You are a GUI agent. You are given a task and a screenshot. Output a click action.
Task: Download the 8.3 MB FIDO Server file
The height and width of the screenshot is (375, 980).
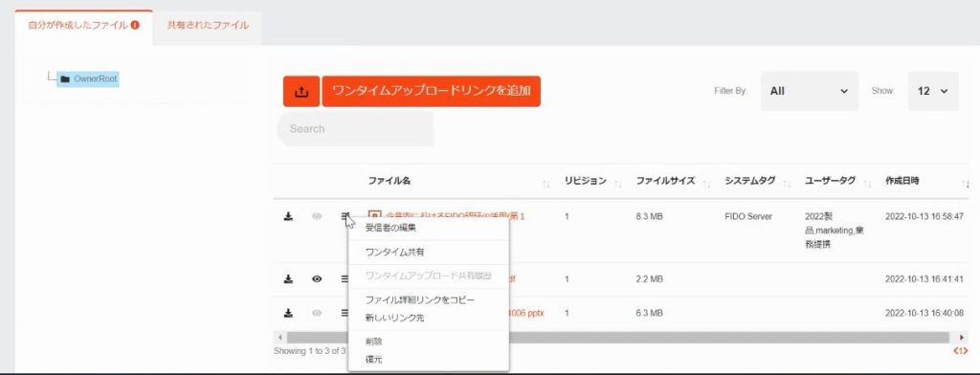coord(288,216)
